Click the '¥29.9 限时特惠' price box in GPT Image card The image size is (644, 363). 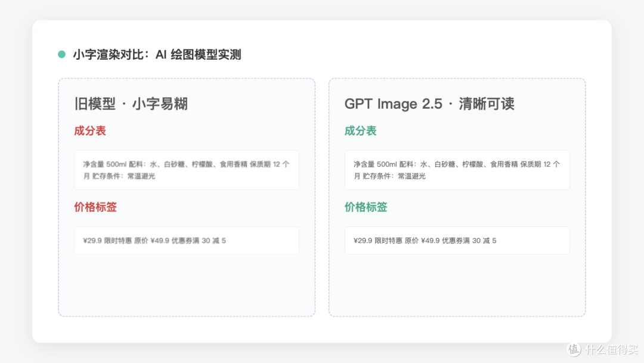point(457,241)
